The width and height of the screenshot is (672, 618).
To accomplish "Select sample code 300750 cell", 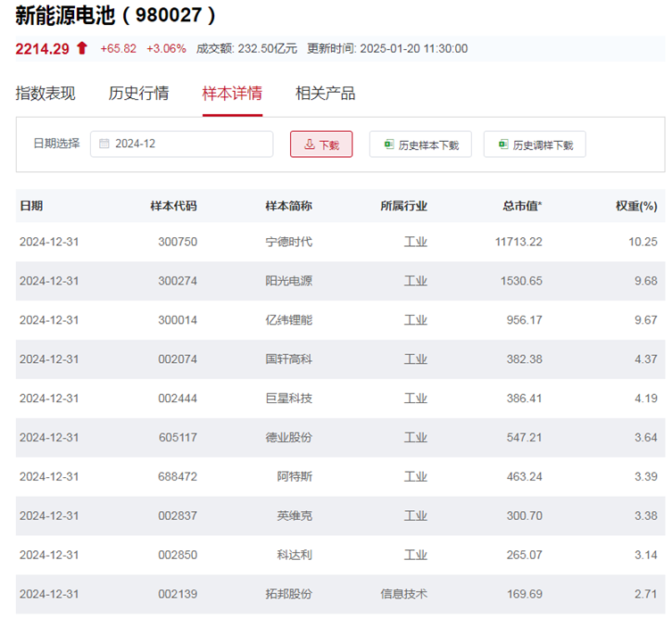I will (x=178, y=242).
